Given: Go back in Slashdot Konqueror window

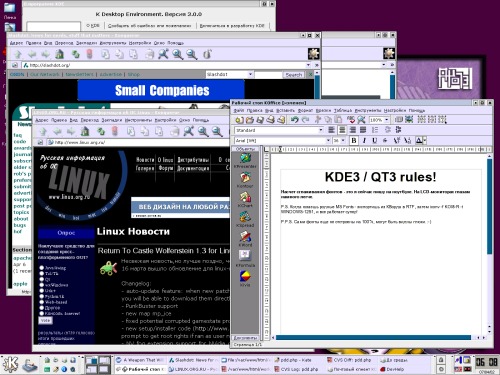Looking at the screenshot, I should [32, 54].
